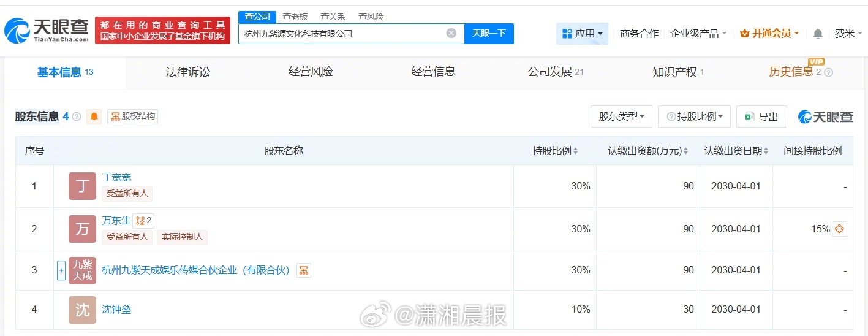Clear the search field with the X icon
The width and height of the screenshot is (868, 336).
pyautogui.click(x=451, y=33)
